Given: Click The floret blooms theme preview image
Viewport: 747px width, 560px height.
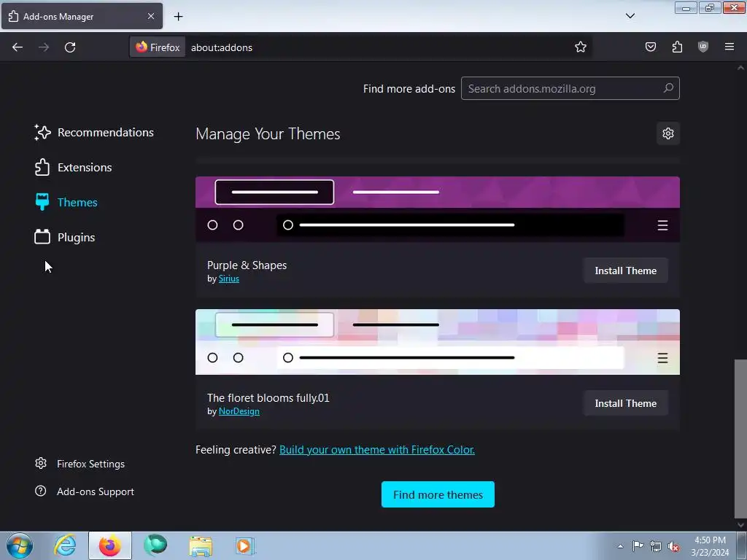Looking at the screenshot, I should [438, 342].
